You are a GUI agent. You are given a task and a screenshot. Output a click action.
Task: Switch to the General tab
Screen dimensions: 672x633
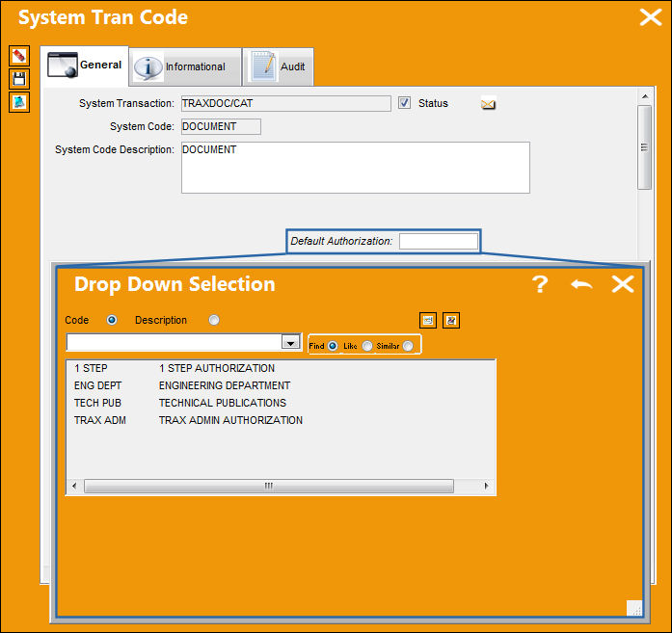pyautogui.click(x=85, y=66)
